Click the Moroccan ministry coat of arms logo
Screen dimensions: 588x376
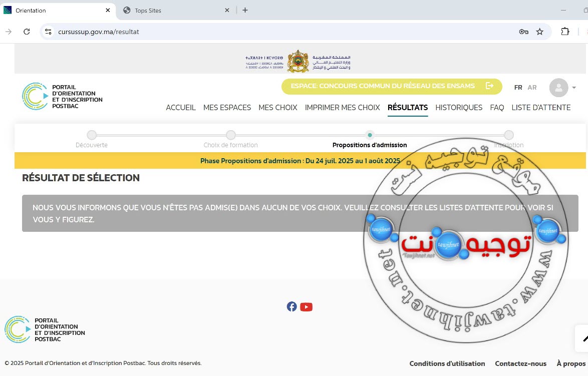coord(298,62)
